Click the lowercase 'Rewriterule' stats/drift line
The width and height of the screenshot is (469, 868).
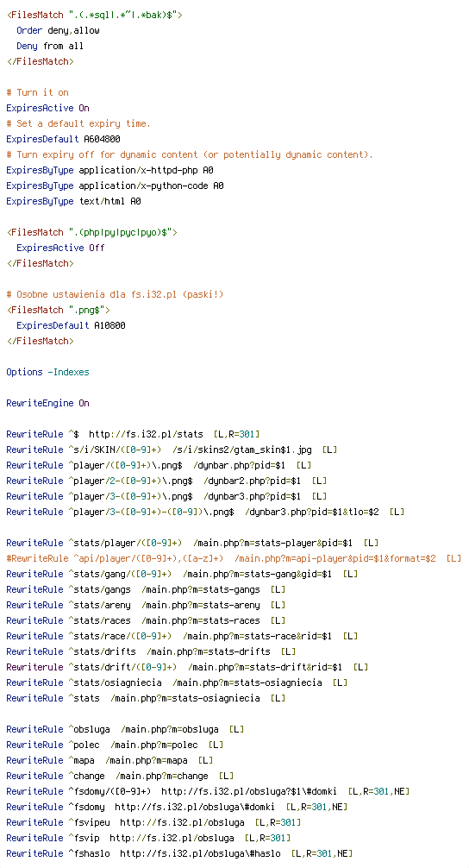[187, 666]
